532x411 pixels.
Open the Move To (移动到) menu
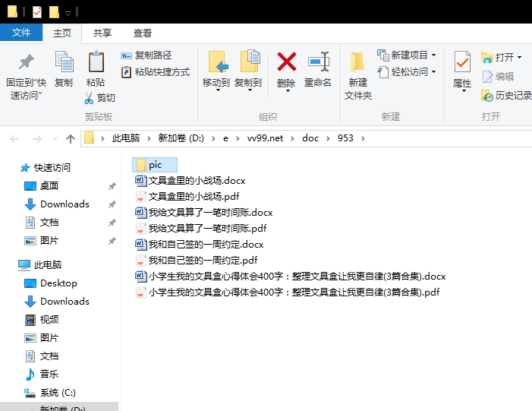click(x=216, y=71)
